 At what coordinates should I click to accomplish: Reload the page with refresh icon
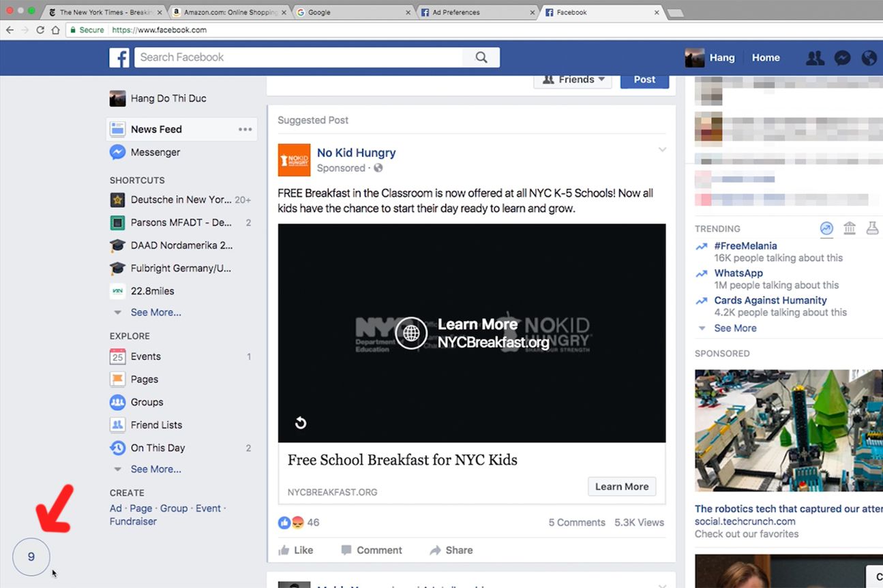(x=40, y=30)
